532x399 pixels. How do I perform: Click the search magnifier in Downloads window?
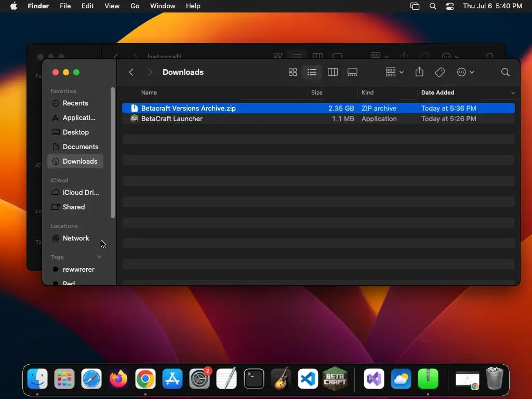pyautogui.click(x=505, y=72)
